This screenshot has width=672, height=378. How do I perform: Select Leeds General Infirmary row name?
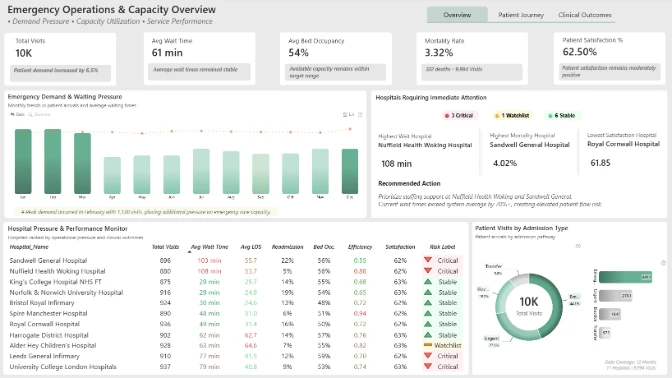pos(45,356)
